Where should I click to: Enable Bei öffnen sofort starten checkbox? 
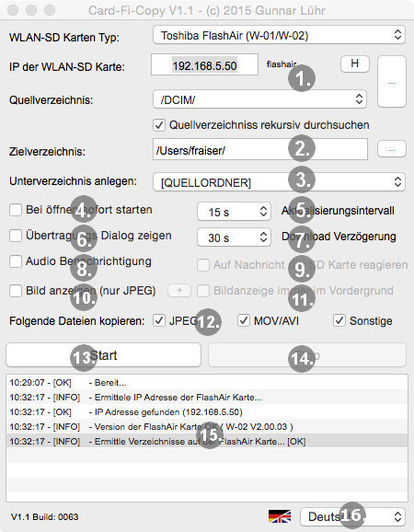coord(16,210)
